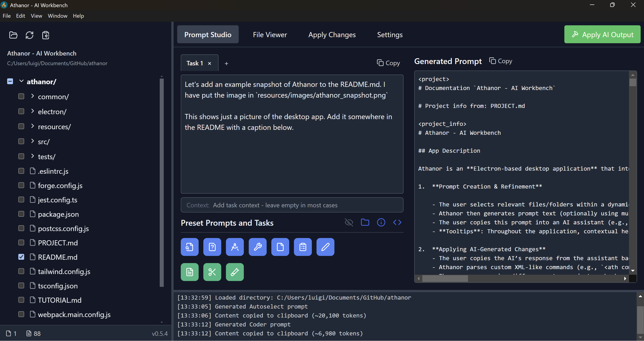
Task: Click the selected files count icon in status bar
Action: [x=9, y=333]
